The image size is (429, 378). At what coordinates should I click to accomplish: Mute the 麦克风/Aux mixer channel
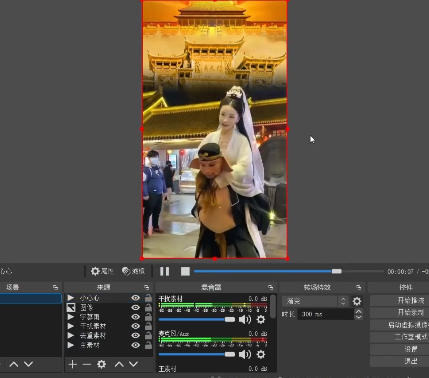point(245,354)
